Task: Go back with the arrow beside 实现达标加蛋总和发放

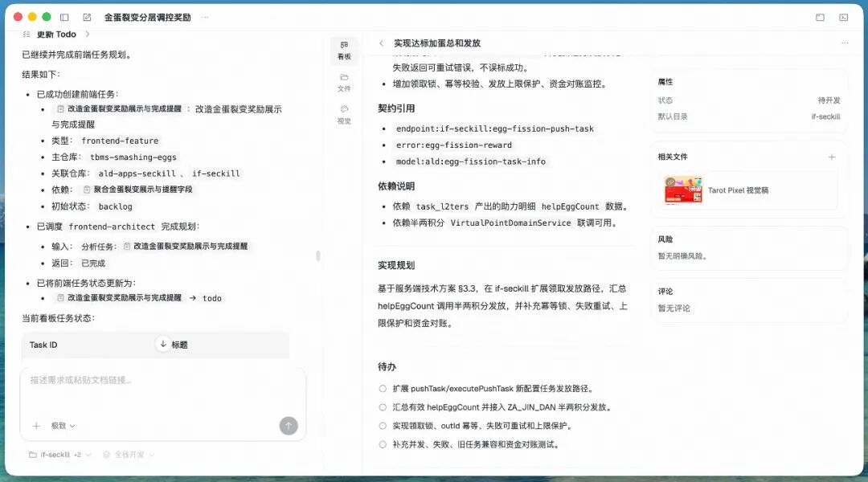Action: click(382, 43)
